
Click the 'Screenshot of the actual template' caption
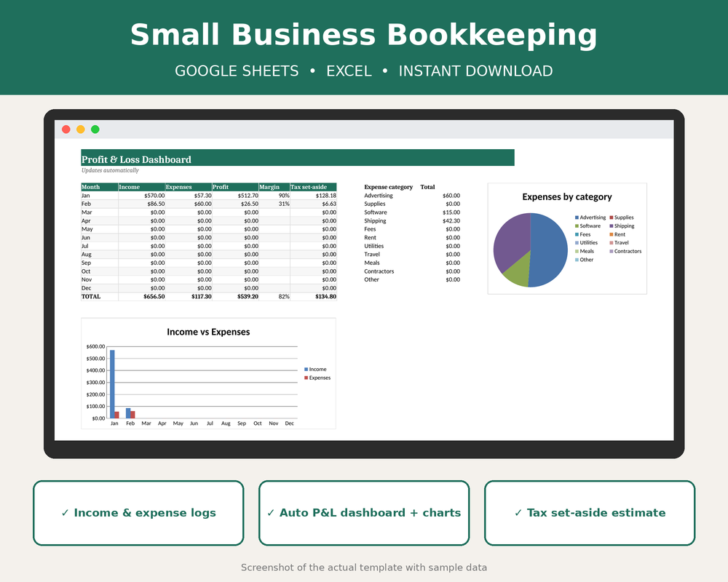364,567
